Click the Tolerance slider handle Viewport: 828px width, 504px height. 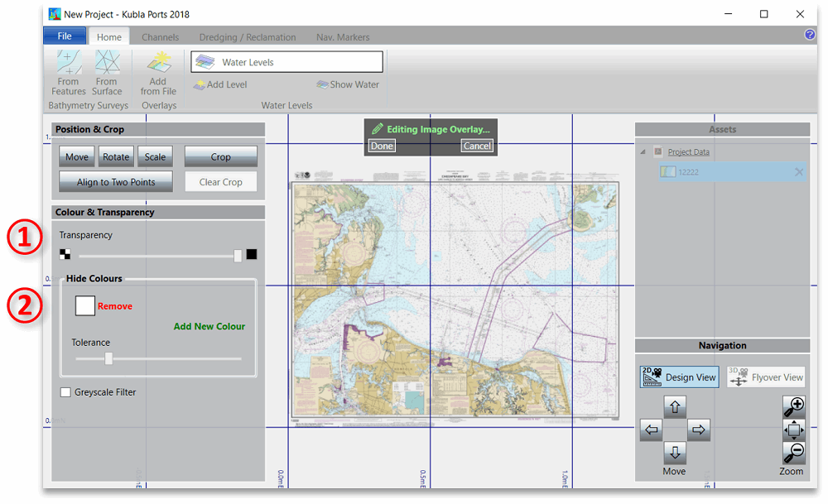pyautogui.click(x=108, y=359)
